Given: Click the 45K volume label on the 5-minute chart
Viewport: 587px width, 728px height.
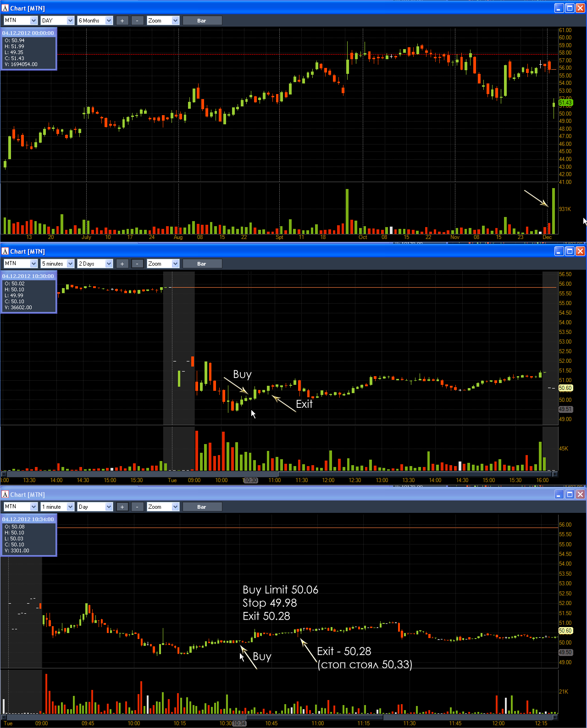Looking at the screenshot, I should point(564,449).
